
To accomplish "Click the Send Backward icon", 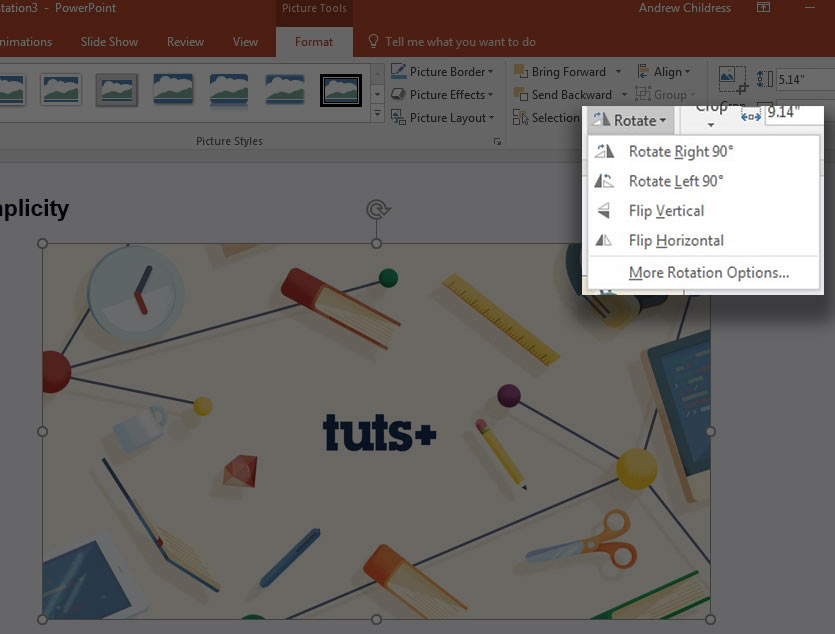I will click(520, 95).
